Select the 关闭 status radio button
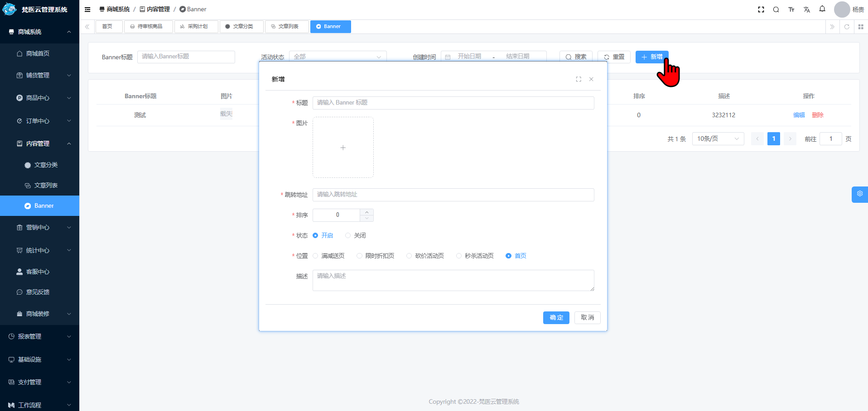Image resolution: width=868 pixels, height=411 pixels. tap(348, 235)
